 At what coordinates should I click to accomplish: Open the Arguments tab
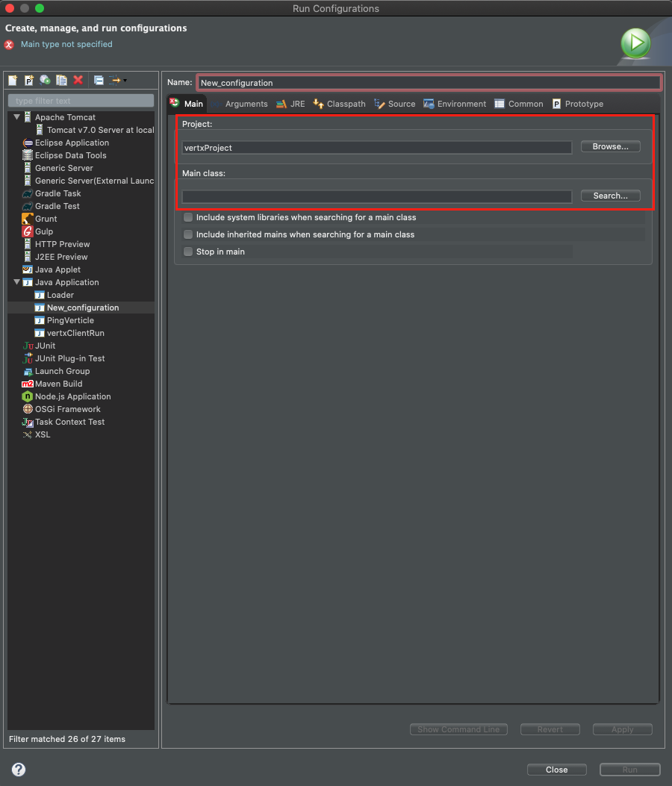click(240, 104)
